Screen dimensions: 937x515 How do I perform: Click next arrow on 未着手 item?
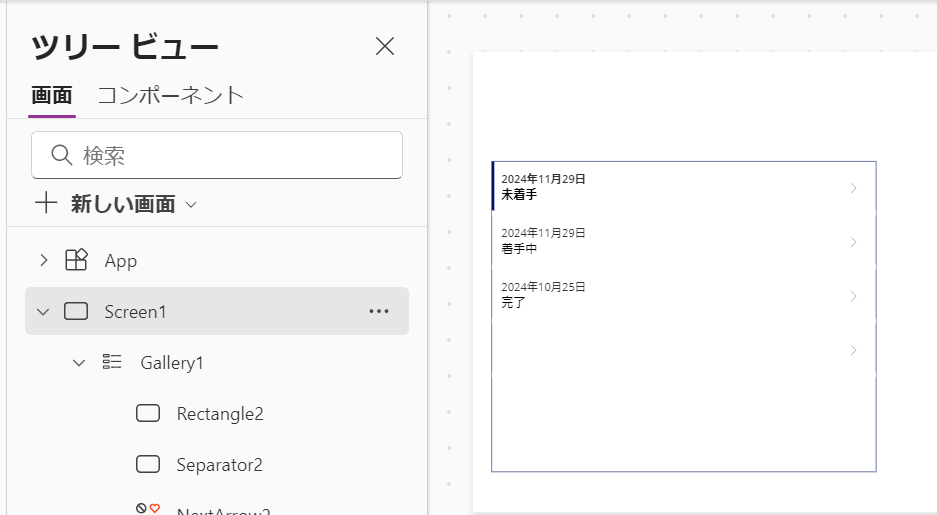pyautogui.click(x=853, y=188)
